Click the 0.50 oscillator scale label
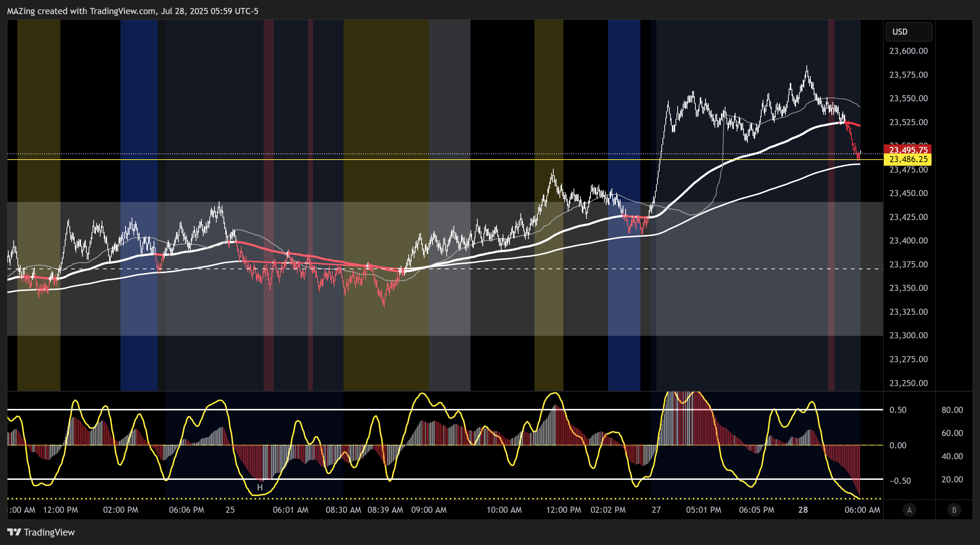 point(898,410)
